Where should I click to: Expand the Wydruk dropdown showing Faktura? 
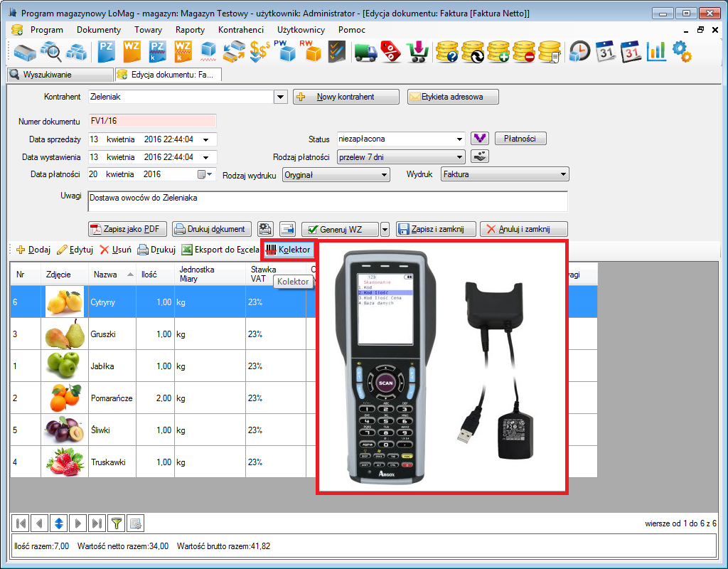(563, 174)
